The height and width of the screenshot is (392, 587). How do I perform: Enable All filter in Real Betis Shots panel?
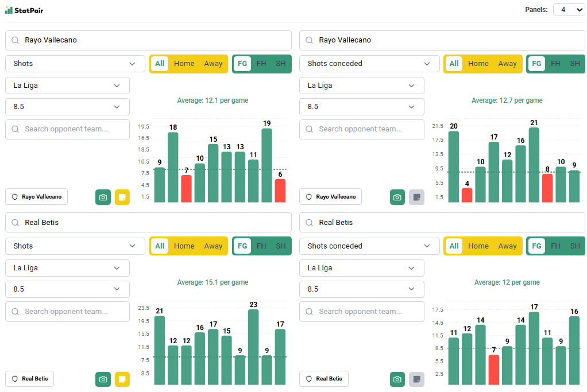[x=160, y=246]
